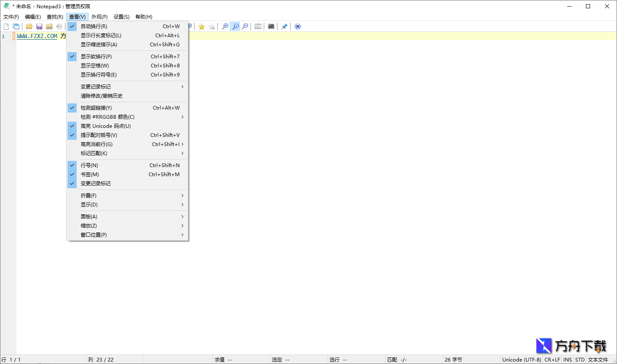Toggle always-on-top with the pin icon
The height and width of the screenshot is (364, 617).
tap(284, 26)
